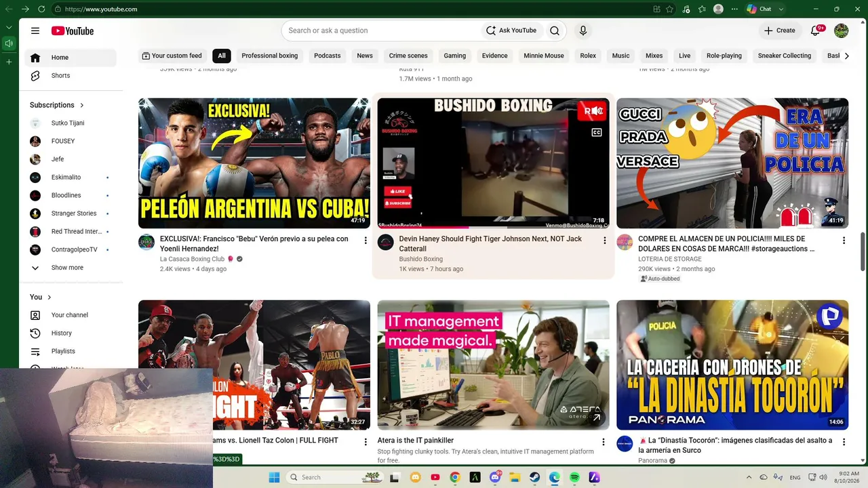Open the sidebar Shorts icon
This screenshot has width=868, height=488.
pos(35,76)
